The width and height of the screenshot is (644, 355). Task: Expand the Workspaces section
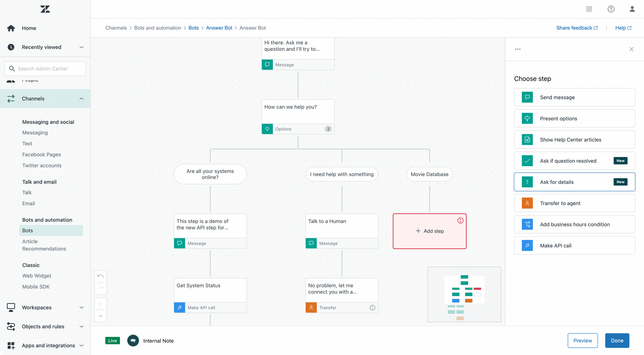pos(81,308)
